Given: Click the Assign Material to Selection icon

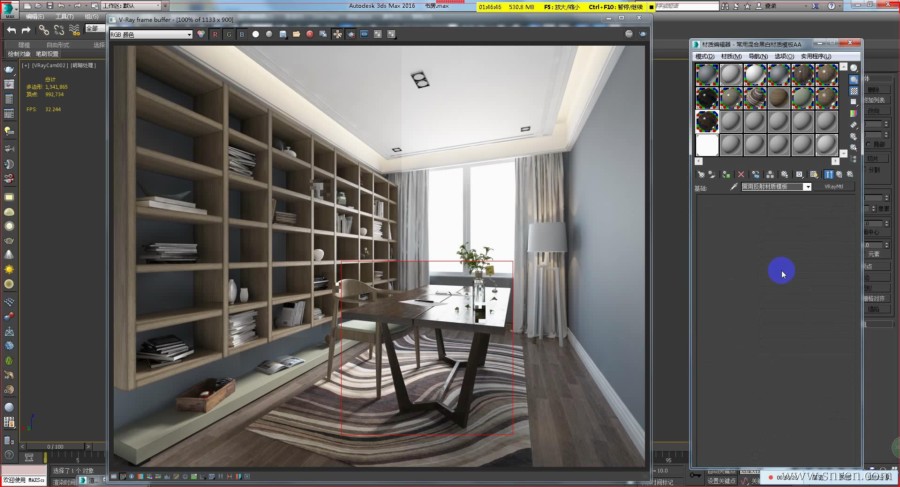Looking at the screenshot, I should 726,175.
